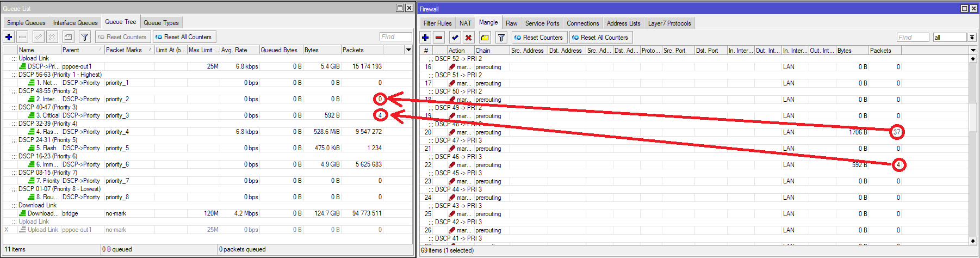Select queue icon for priority_1 row
Image resolution: width=980 pixels, height=258 pixels.
(32, 83)
